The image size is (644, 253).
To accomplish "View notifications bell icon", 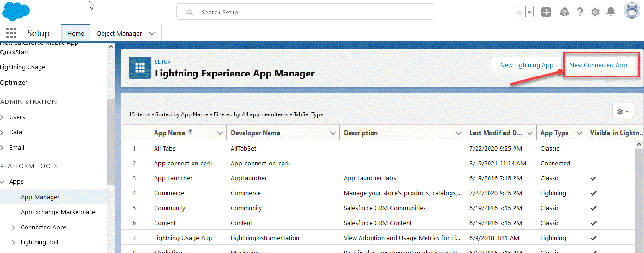I will 610,12.
